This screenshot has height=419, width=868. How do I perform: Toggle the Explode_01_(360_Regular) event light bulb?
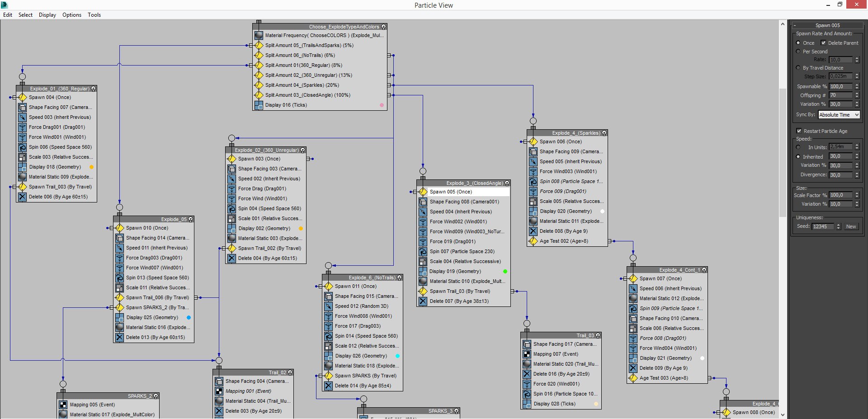[94, 89]
